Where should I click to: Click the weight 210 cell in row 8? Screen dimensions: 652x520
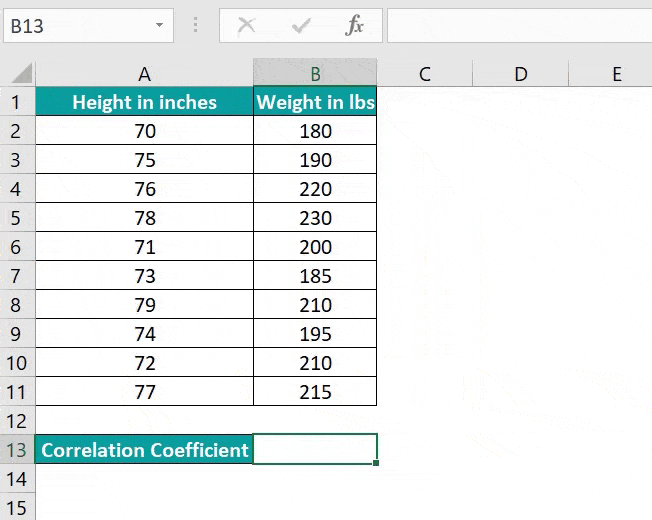click(x=315, y=305)
